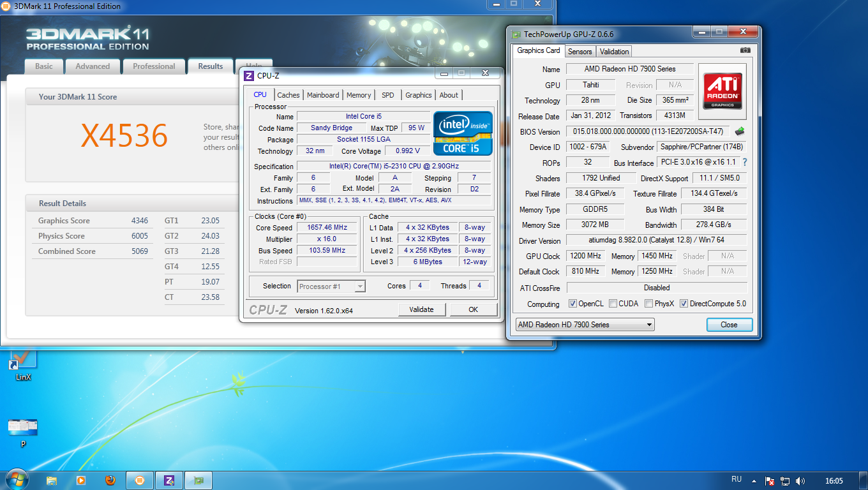Click the ATI Radeon logo in GPU-Z
Viewport: 868px width, 490px height.
click(x=722, y=91)
